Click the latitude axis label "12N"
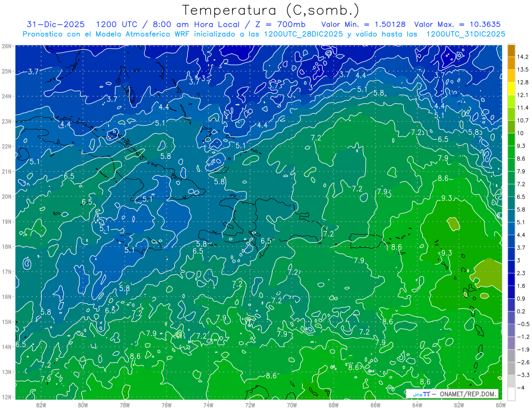 (7, 397)
